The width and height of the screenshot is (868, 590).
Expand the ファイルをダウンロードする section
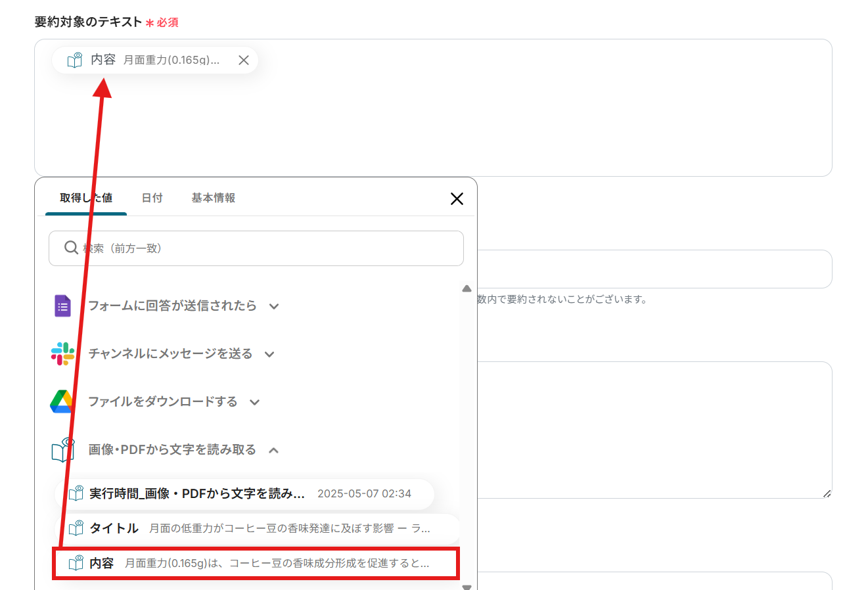(255, 403)
